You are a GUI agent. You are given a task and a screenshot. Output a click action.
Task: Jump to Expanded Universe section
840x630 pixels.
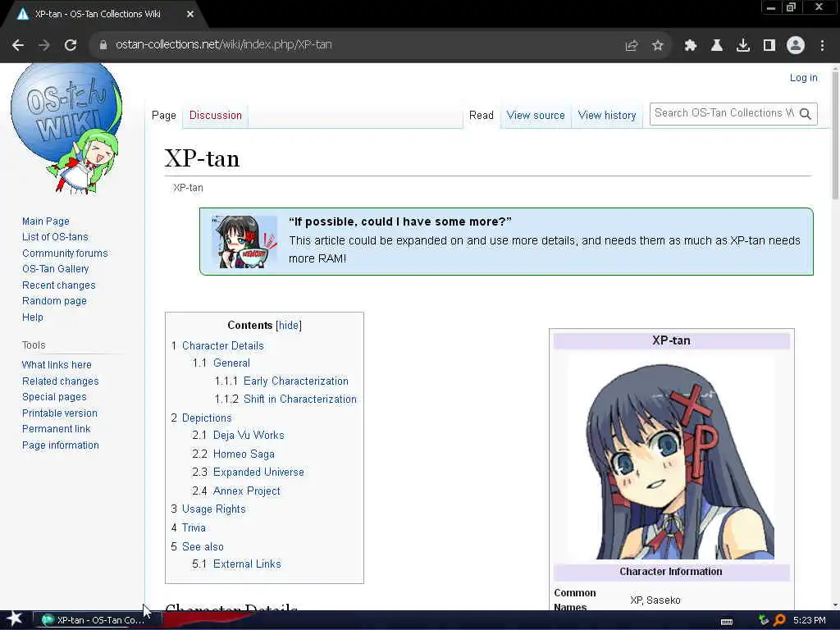click(258, 472)
